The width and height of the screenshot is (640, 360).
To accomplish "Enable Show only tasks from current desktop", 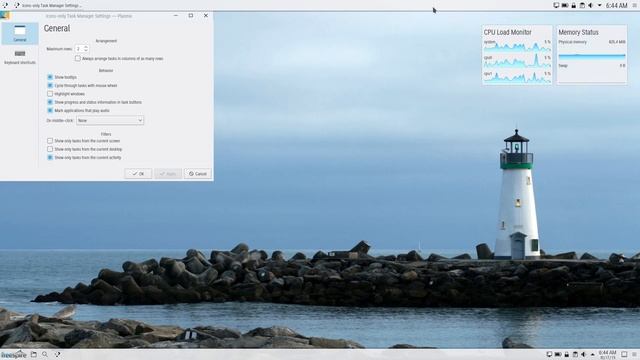I will click(50, 149).
